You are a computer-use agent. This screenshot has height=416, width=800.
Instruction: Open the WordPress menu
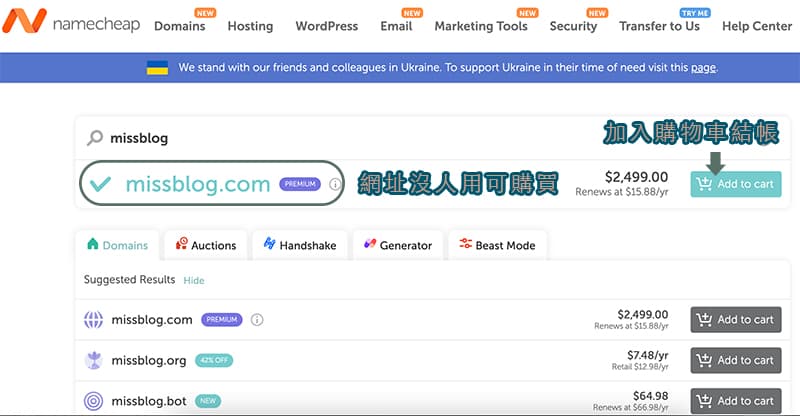click(x=327, y=26)
